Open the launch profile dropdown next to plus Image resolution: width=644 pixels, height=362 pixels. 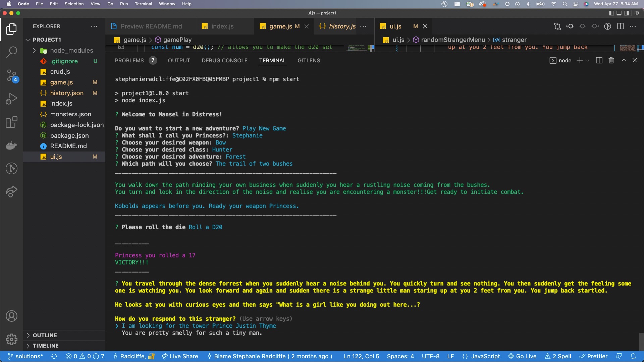click(x=588, y=60)
